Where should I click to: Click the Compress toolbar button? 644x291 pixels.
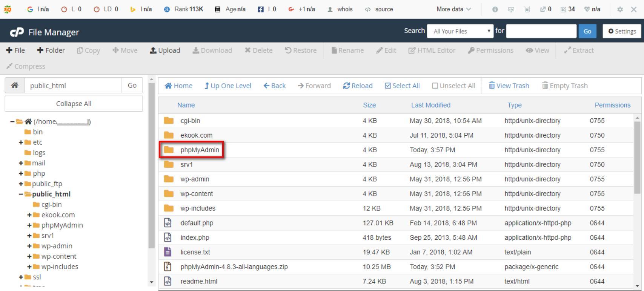tap(26, 66)
